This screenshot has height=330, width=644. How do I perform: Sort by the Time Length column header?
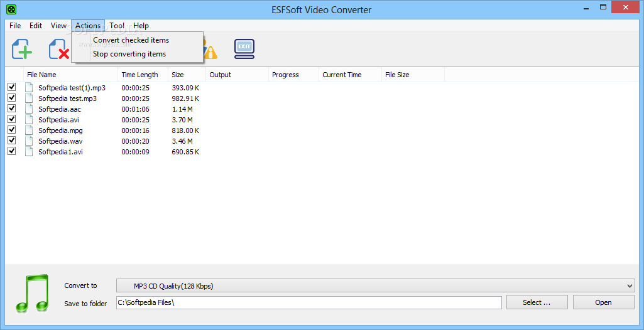143,75
